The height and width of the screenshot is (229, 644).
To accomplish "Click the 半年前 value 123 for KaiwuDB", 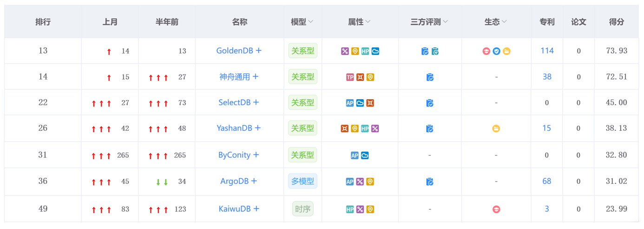I will [180, 209].
